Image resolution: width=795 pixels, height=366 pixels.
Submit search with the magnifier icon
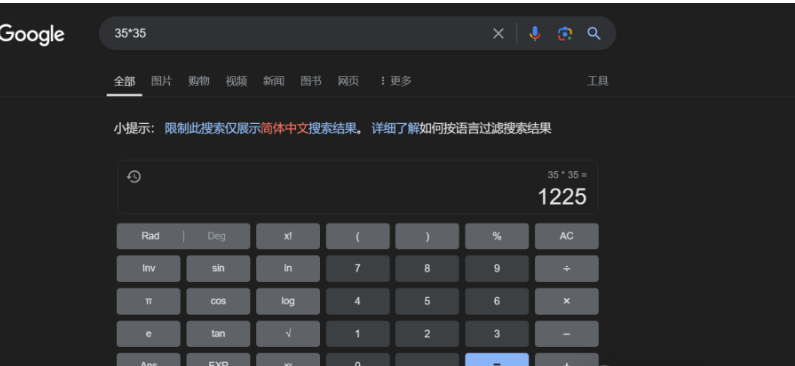[594, 33]
